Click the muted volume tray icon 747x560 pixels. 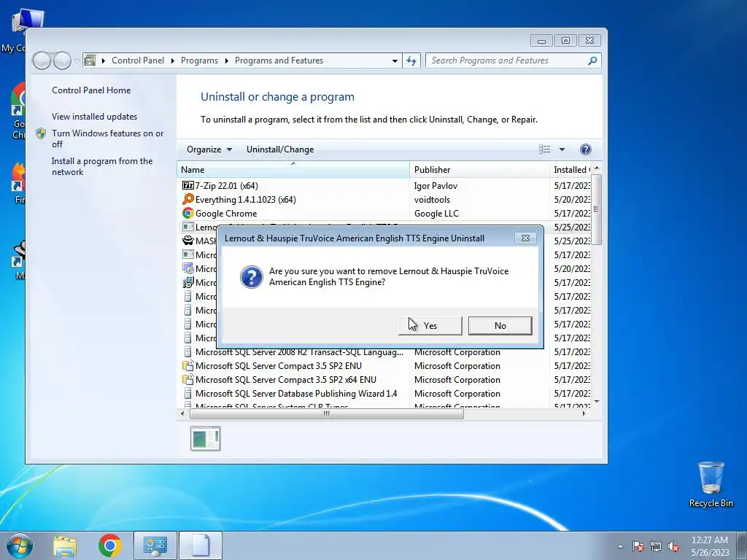(x=673, y=547)
